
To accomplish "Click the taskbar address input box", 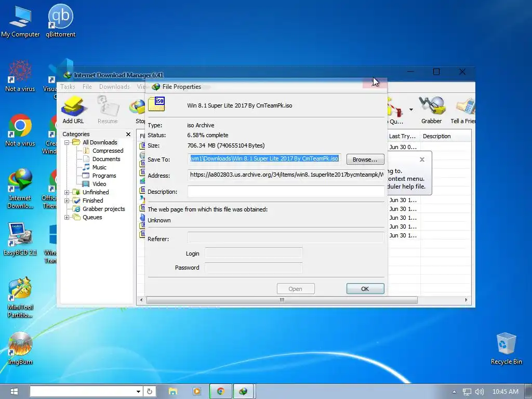I will pos(83,392).
